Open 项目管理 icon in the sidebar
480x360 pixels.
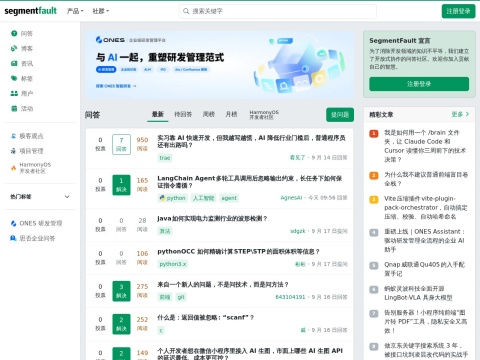pos(13,151)
